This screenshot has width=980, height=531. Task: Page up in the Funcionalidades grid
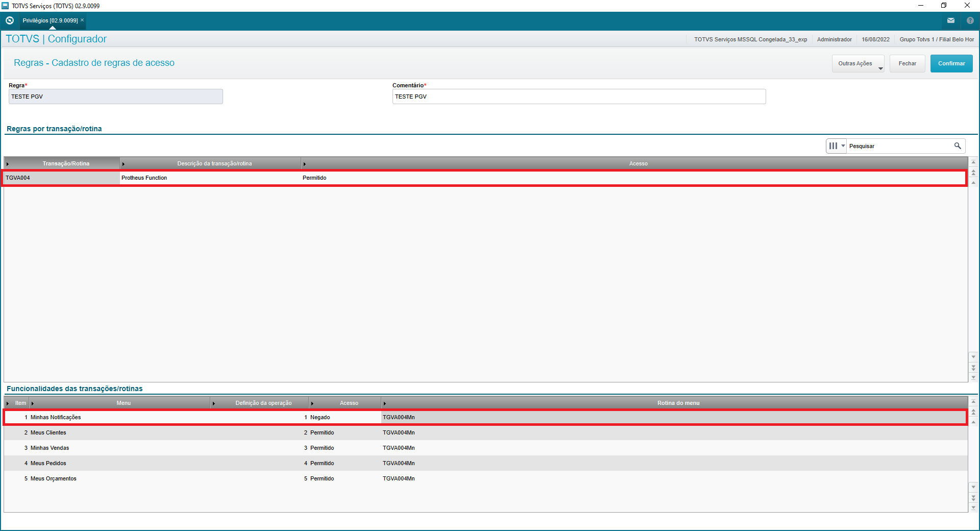[973, 412]
